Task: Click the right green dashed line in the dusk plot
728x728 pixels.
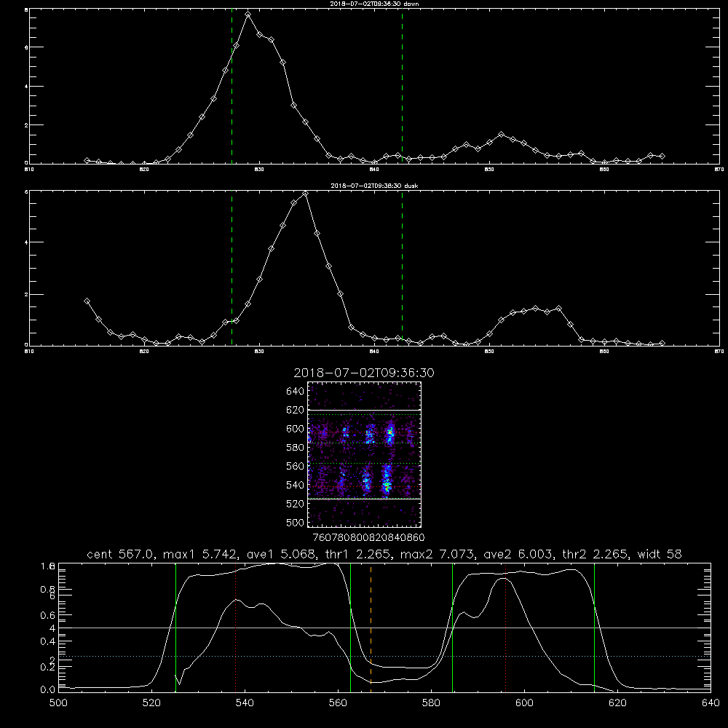Action: [402, 268]
